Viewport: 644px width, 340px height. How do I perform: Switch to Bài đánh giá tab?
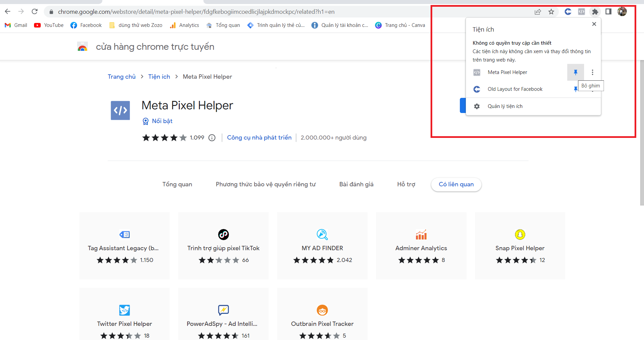point(356,184)
